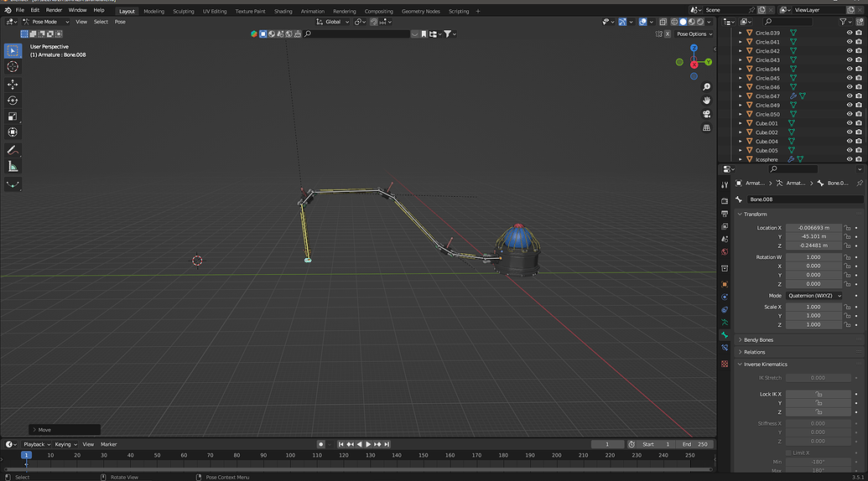Image resolution: width=868 pixels, height=481 pixels.
Task: Open the Marker menu in the timeline
Action: coord(108,444)
